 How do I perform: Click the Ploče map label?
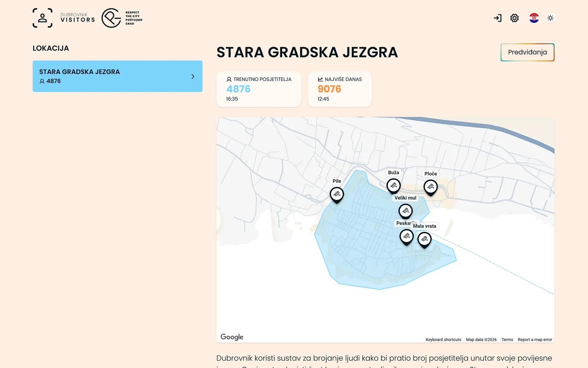click(x=431, y=174)
